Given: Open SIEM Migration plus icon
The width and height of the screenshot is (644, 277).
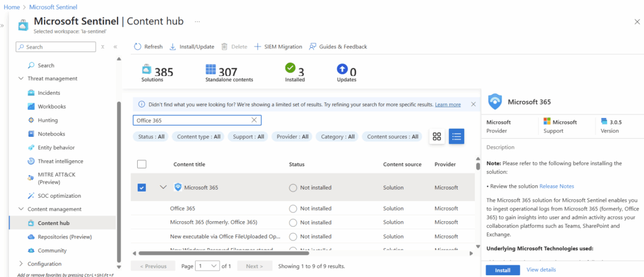Looking at the screenshot, I should click(257, 46).
